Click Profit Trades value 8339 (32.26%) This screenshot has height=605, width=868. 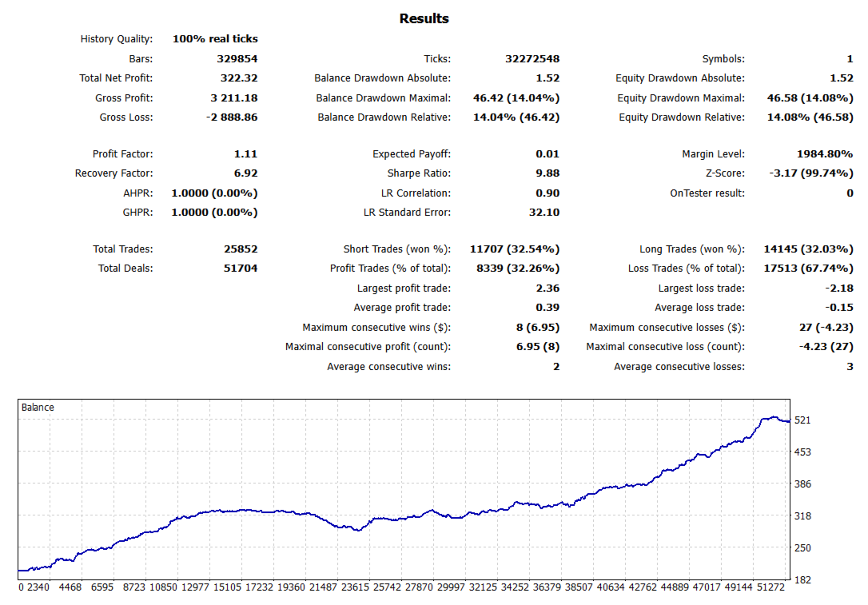518,269
